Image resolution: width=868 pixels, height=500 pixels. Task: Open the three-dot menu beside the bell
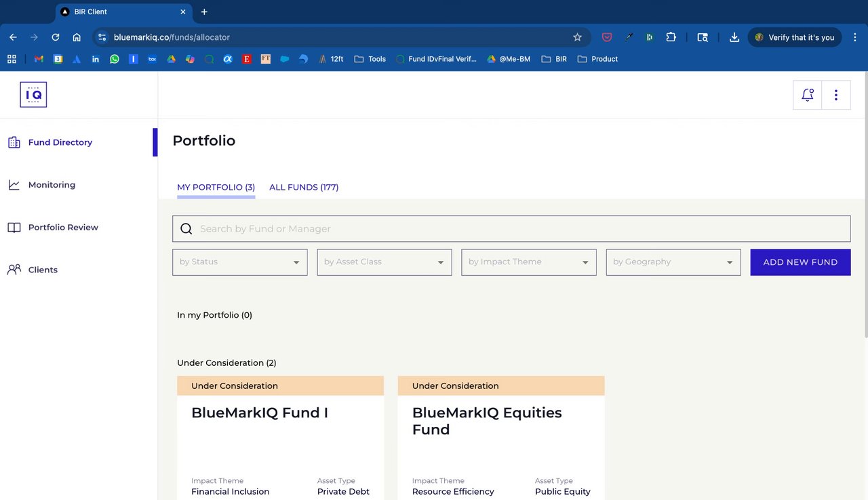[x=836, y=95]
